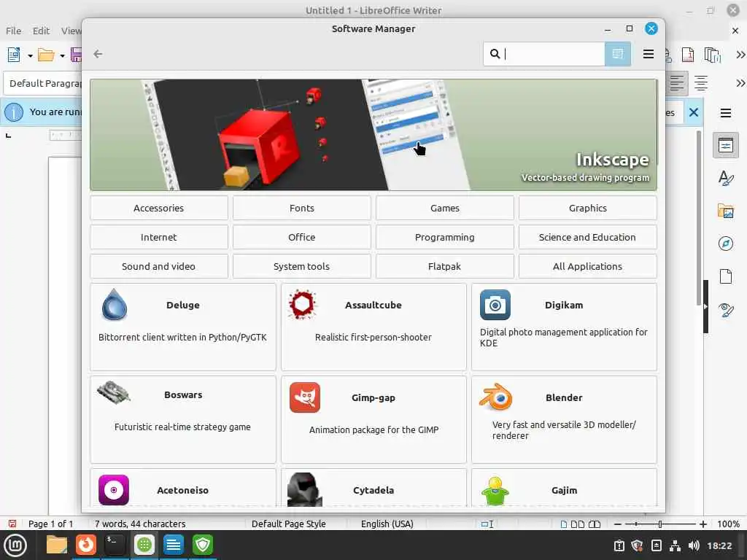Select 'Futuristic real-time strategy game' description
747x560 pixels.
click(x=182, y=427)
